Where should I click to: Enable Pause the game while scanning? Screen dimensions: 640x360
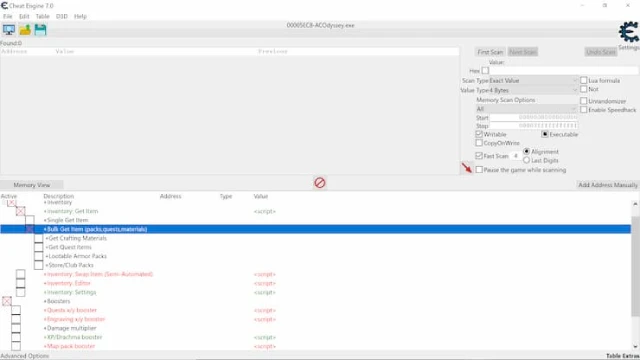click(479, 169)
